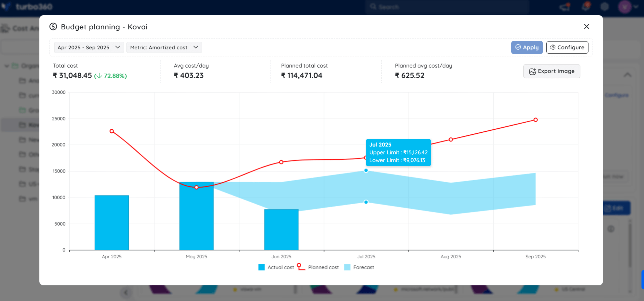This screenshot has width=644, height=301.
Task: Click the megaphone announcements icon in top bar
Action: coord(565,7)
